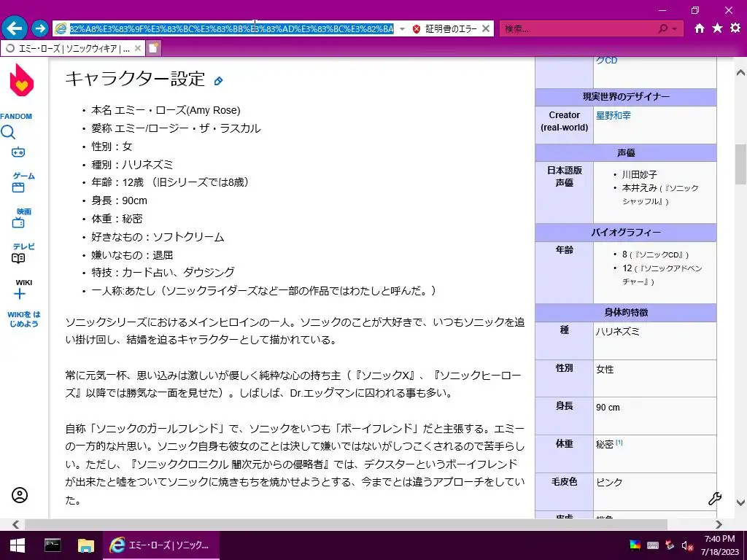Click the wrench tools icon on page
747x560 pixels.
point(715,499)
